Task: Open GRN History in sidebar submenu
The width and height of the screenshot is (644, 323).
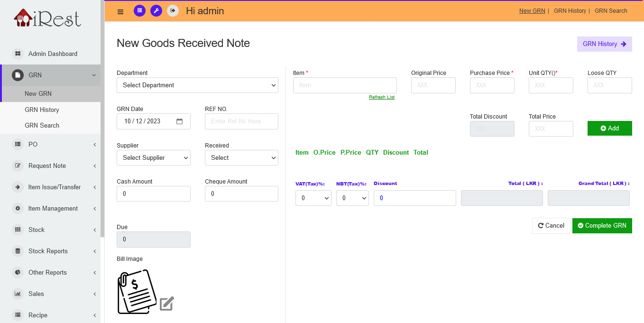Action: tap(42, 110)
